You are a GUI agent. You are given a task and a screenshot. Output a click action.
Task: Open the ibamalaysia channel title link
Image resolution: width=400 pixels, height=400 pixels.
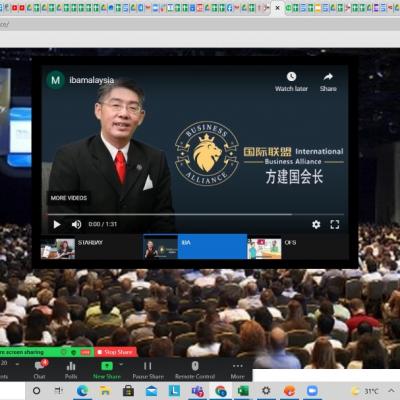point(92,80)
